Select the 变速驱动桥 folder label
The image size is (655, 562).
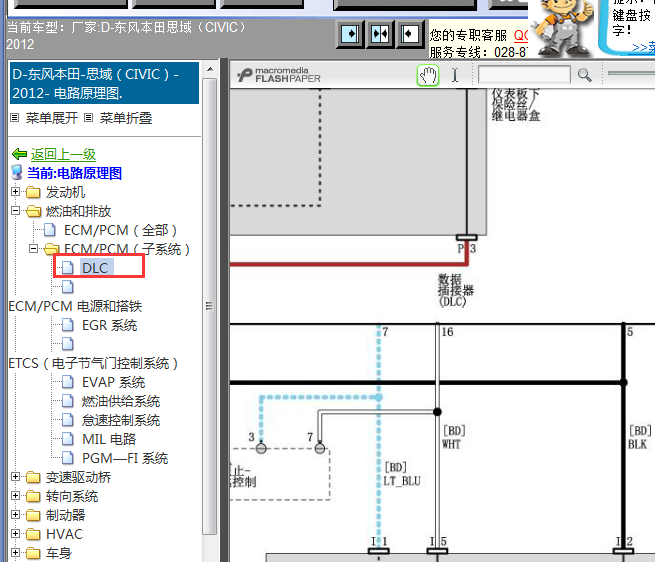[78, 477]
